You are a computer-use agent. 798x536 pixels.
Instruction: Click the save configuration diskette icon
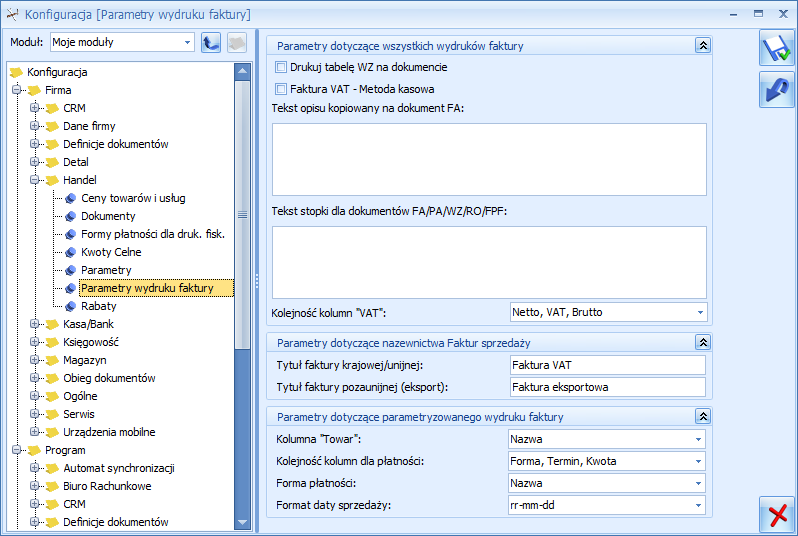click(777, 48)
